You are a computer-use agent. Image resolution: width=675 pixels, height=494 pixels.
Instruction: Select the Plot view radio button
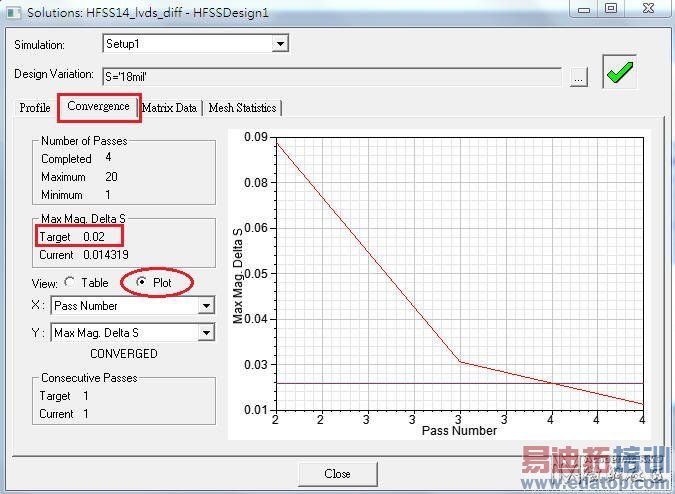[x=140, y=282]
